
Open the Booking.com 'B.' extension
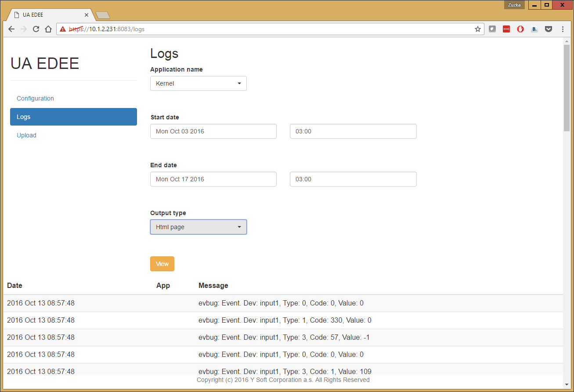[x=534, y=29]
